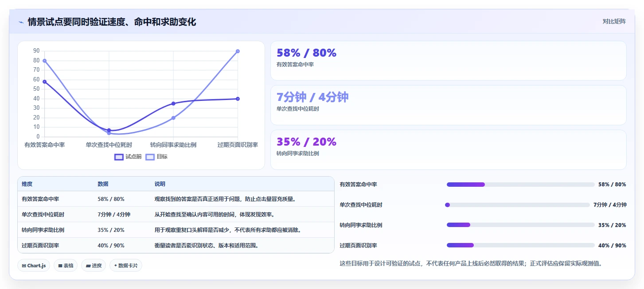Click the 试点前 data point at 转向同事求助比例

pos(173,104)
